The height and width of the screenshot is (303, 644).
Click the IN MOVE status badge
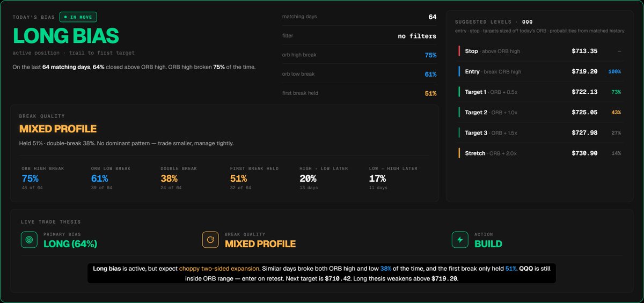(78, 17)
